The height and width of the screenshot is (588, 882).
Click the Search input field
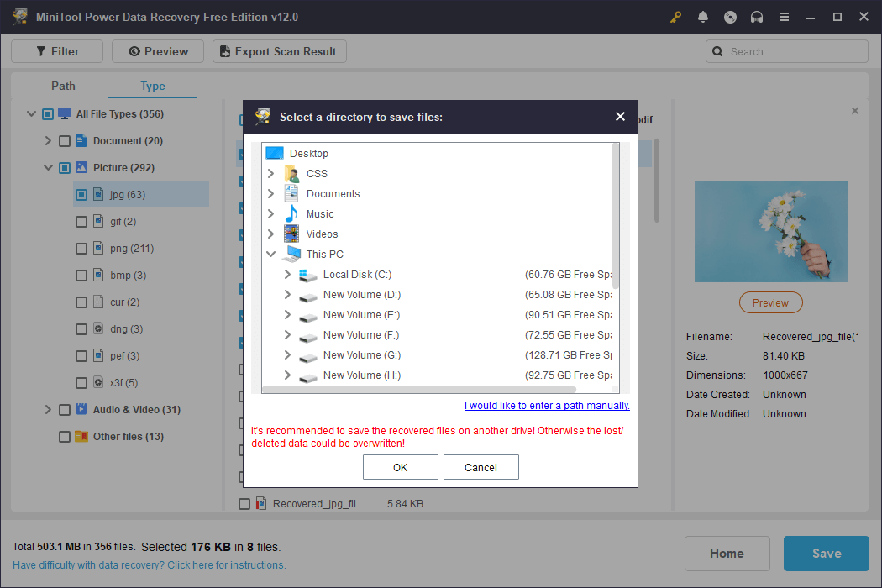click(x=794, y=51)
